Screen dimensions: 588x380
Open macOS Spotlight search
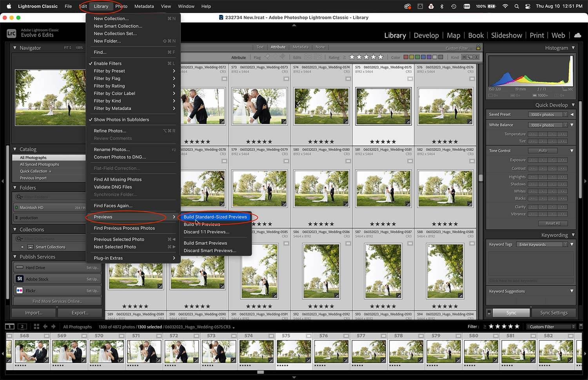pyautogui.click(x=517, y=6)
